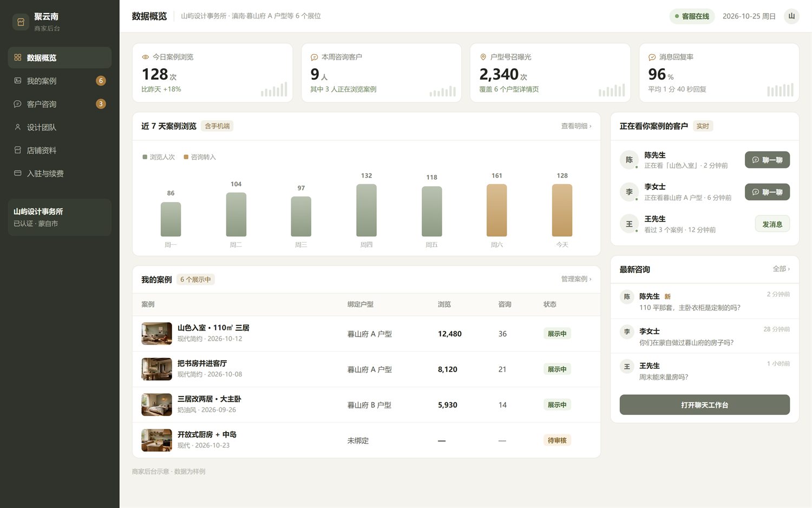Open 客户咨询 in the sidebar
The height and width of the screenshot is (508, 812).
[60, 104]
